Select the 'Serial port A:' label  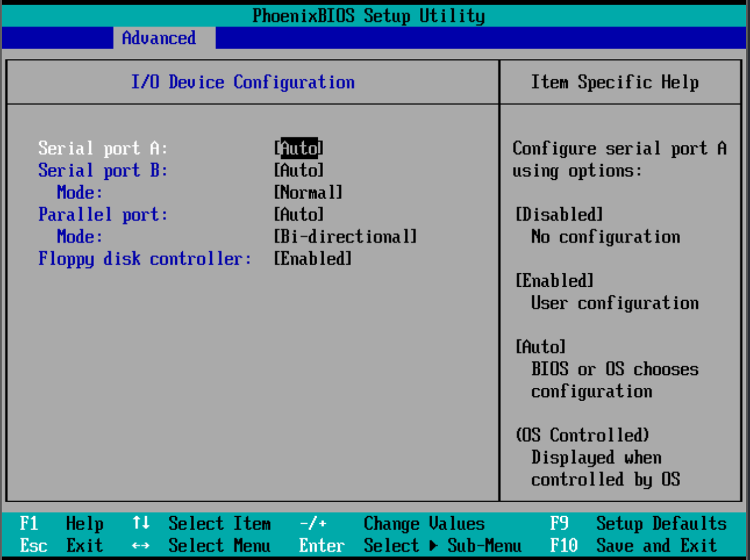[x=103, y=148]
